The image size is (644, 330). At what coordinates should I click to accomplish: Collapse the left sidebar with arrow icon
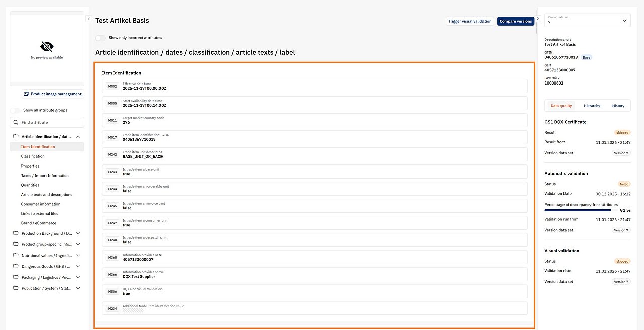tap(88, 19)
